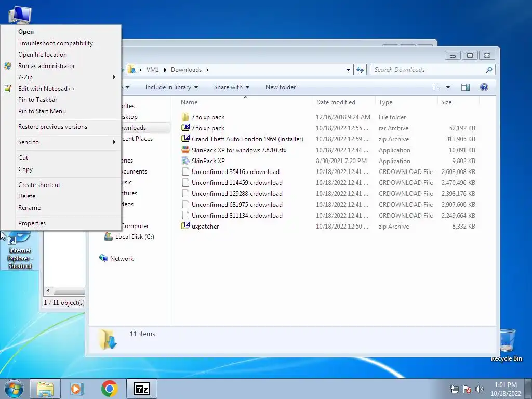Toggle the preview pane icon
532x399 pixels.
coord(465,87)
